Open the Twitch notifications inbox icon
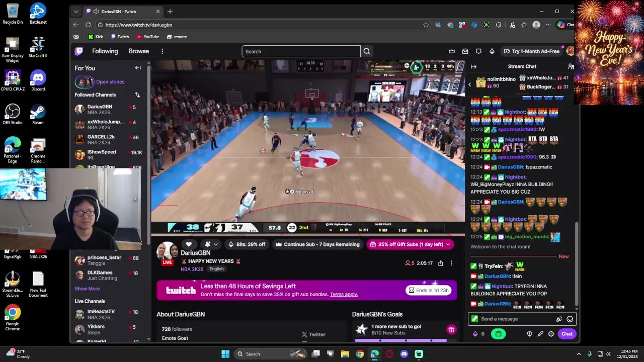The height and width of the screenshot is (362, 644). pos(465,51)
